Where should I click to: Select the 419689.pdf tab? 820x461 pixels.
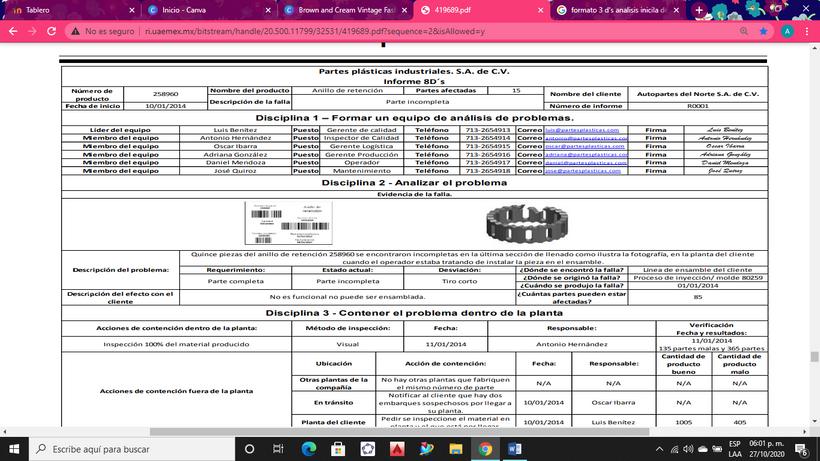tap(481, 10)
